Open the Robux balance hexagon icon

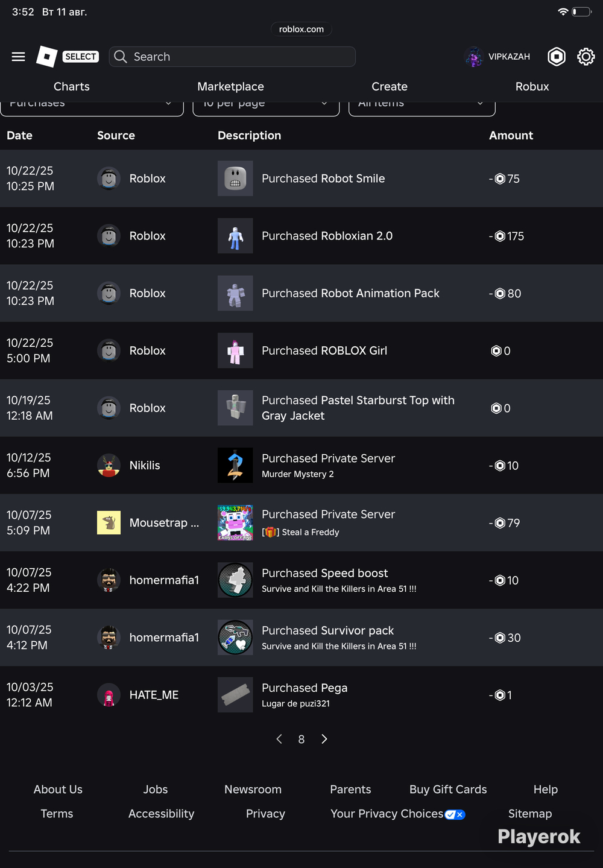point(557,57)
